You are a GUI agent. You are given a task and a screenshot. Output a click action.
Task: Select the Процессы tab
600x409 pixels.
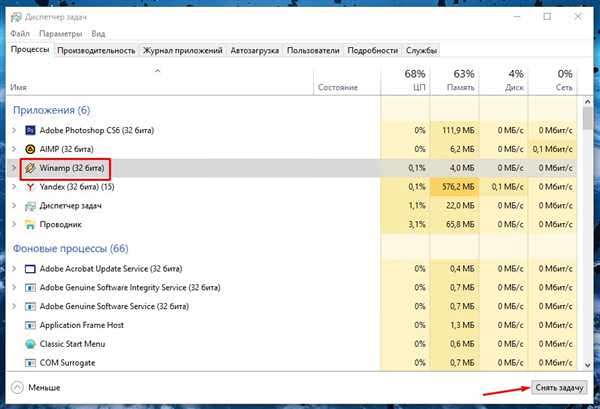30,50
